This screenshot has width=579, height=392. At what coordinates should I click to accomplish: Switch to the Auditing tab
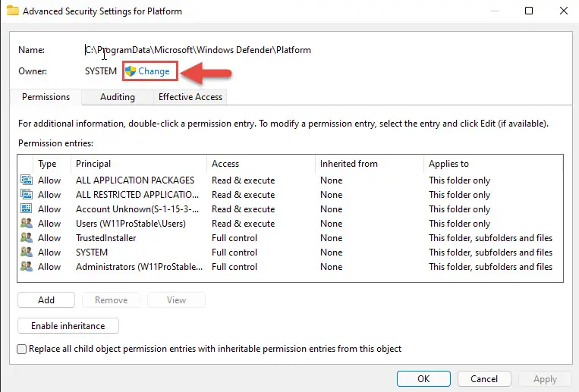tap(118, 97)
